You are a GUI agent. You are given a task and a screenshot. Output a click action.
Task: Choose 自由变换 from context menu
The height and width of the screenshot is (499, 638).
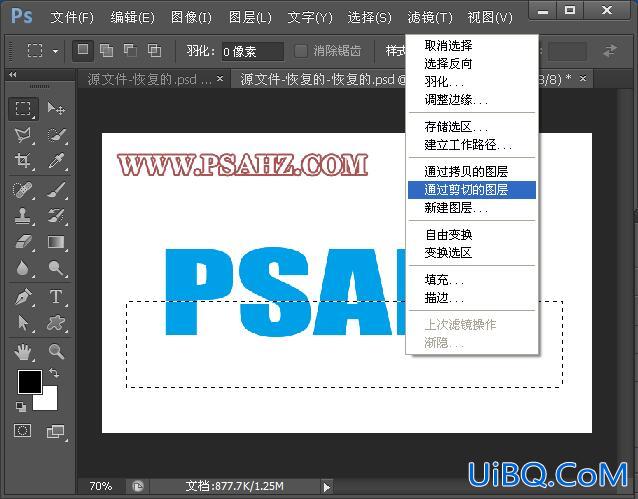coord(472,234)
